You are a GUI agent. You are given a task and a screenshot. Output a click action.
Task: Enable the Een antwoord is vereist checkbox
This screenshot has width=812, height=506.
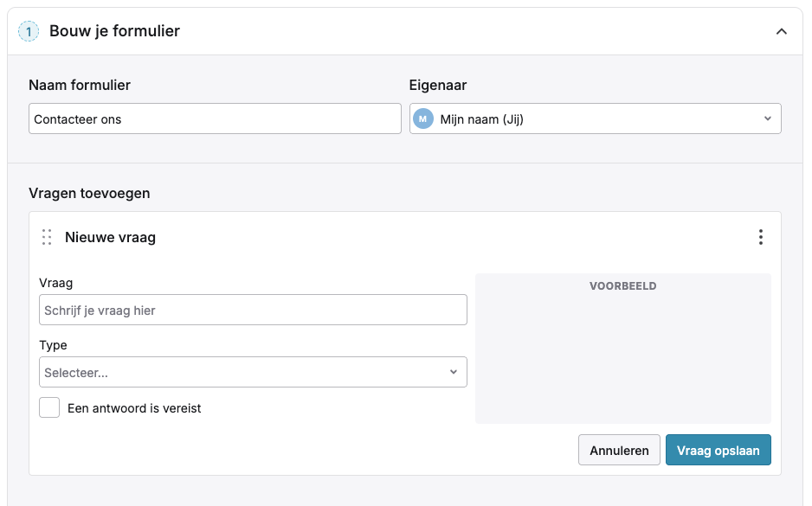coord(49,407)
